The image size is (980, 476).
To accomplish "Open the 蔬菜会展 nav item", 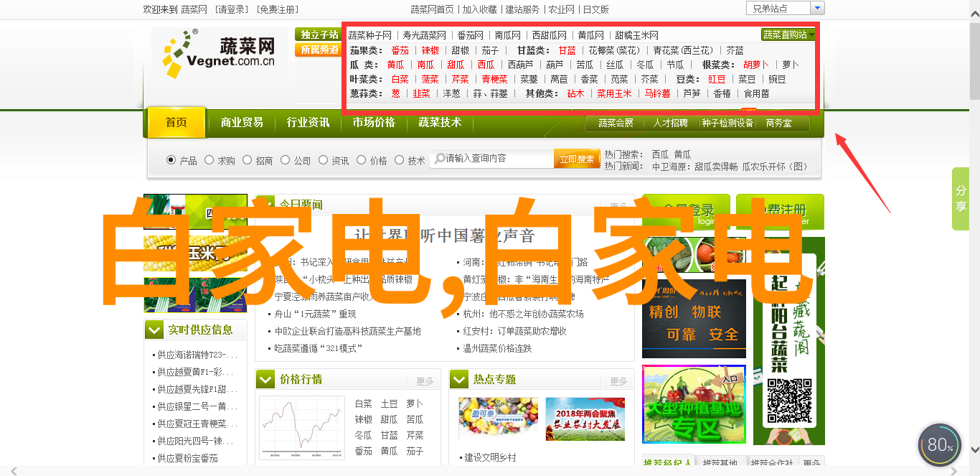I will click(x=616, y=123).
